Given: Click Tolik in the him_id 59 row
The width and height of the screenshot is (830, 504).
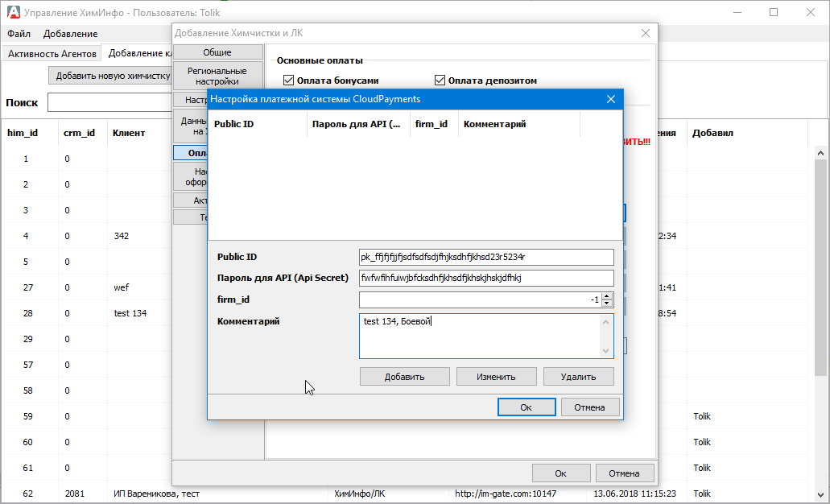Looking at the screenshot, I should coord(702,417).
